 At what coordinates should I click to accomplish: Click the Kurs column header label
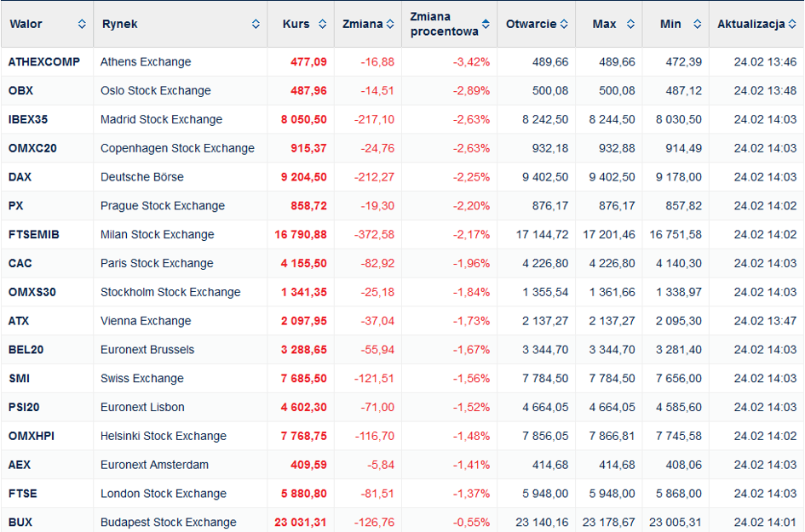(x=296, y=24)
